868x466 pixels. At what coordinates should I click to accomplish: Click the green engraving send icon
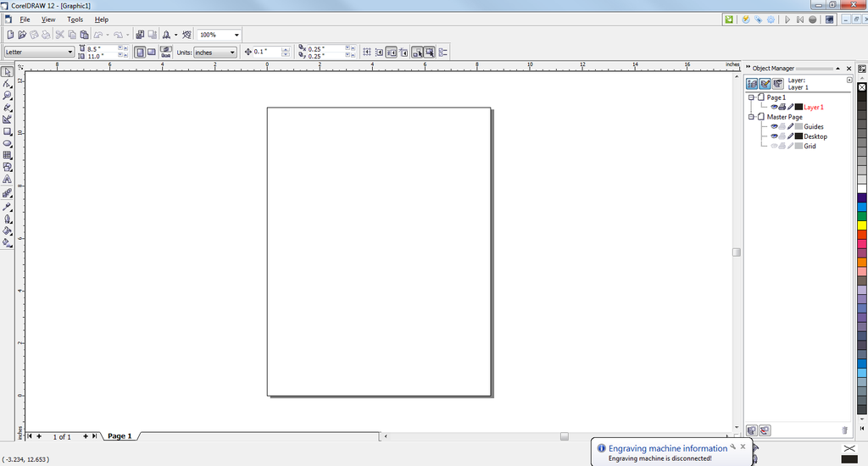coord(729,19)
